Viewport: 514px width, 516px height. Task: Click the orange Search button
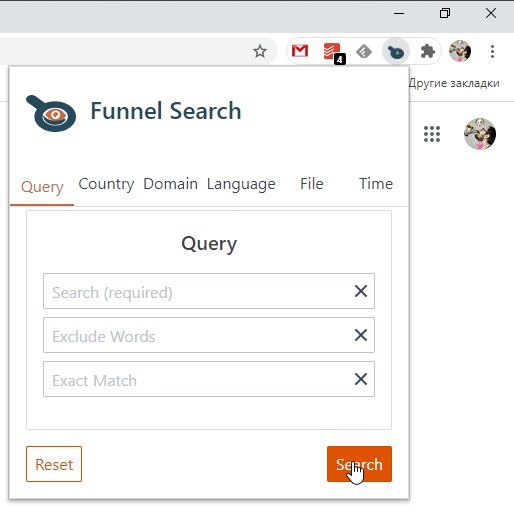[x=359, y=464]
